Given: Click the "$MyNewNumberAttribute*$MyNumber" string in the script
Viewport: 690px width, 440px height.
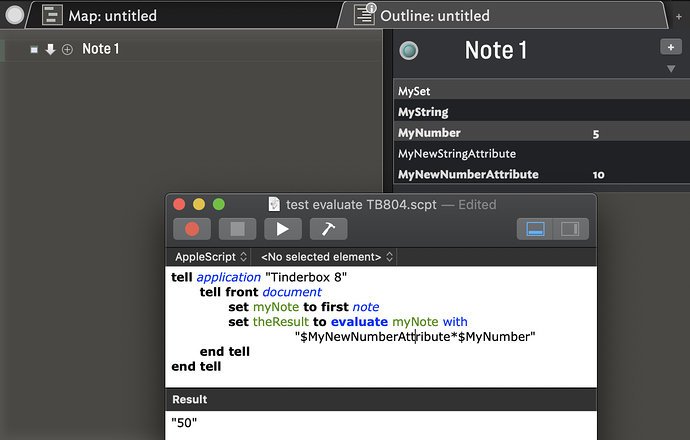Looking at the screenshot, I should [415, 337].
